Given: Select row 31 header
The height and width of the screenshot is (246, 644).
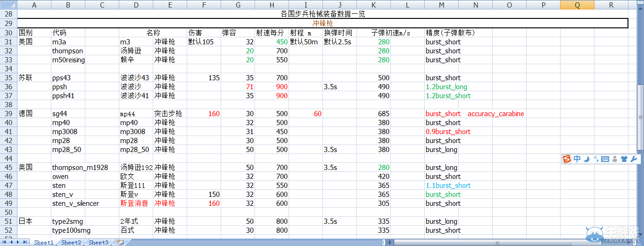Looking at the screenshot, I should 8,42.
